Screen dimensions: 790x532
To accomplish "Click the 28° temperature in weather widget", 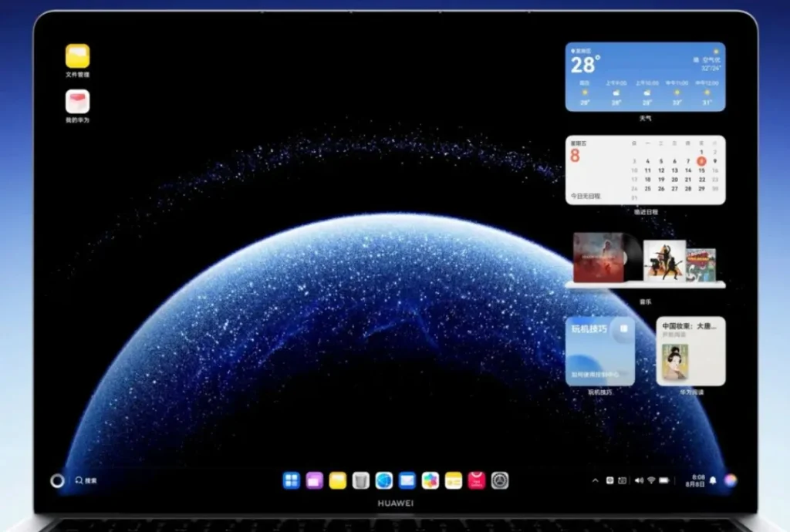I will point(586,65).
